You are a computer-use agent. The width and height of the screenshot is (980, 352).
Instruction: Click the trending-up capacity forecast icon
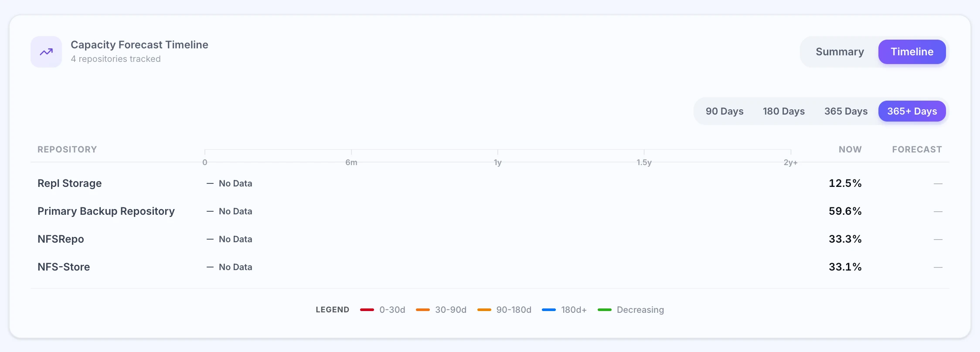[46, 52]
